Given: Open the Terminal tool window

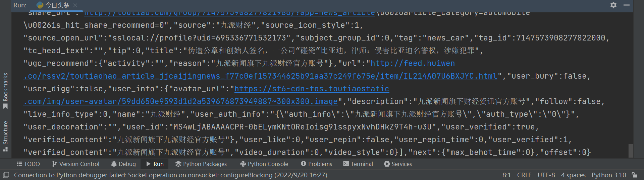Looking at the screenshot, I should coord(358,164).
